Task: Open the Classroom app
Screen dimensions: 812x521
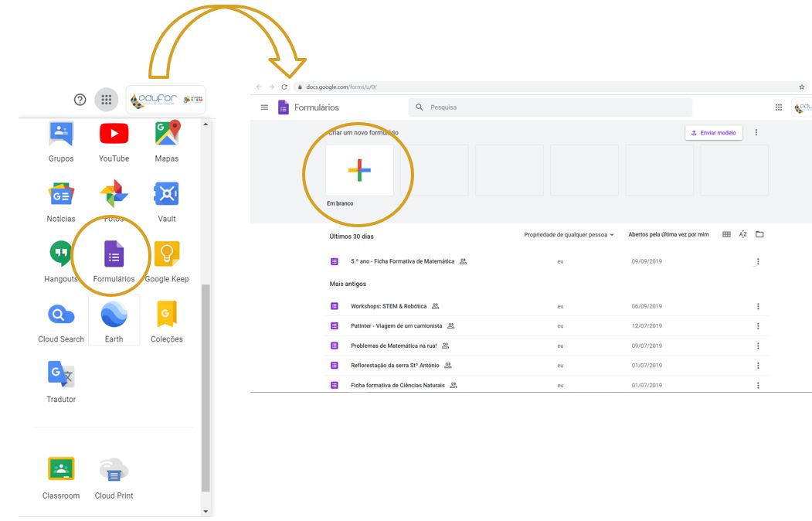Action: pos(61,469)
